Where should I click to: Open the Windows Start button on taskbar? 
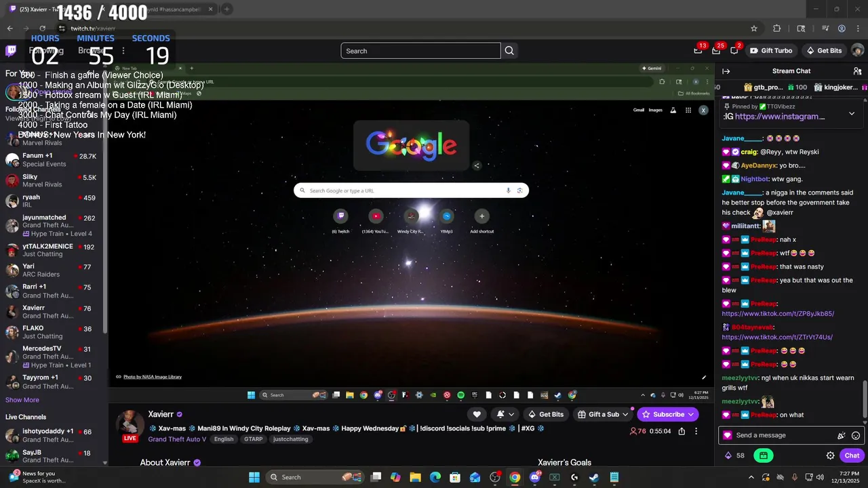pos(254,477)
